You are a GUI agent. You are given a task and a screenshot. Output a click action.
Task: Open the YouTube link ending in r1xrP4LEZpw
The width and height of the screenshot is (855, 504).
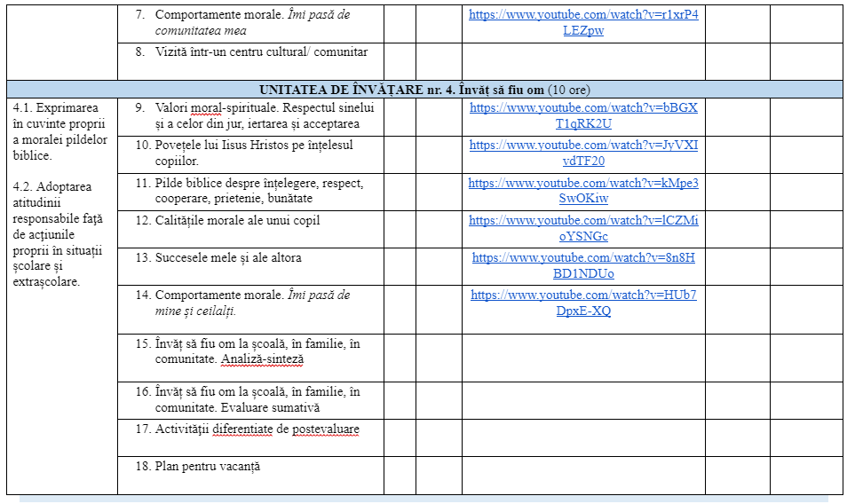point(582,14)
